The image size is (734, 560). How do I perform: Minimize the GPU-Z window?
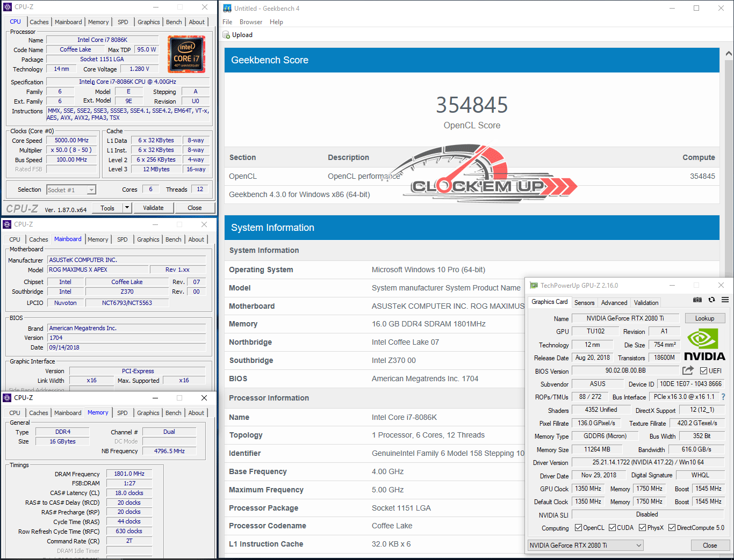[x=672, y=285]
